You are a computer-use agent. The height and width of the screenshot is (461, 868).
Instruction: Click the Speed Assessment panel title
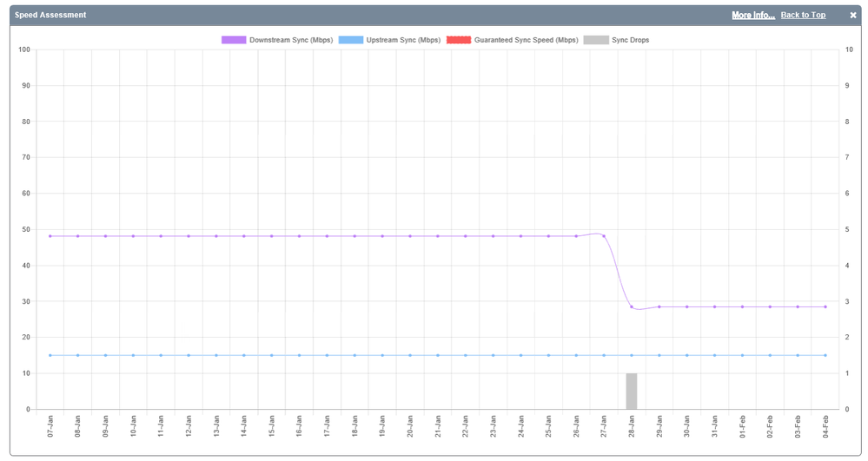pyautogui.click(x=50, y=15)
